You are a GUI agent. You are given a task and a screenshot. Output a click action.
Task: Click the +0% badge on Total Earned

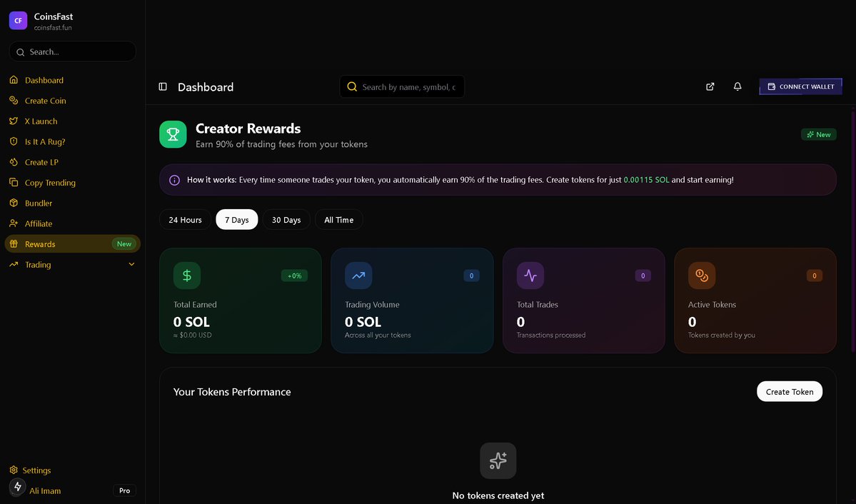(x=294, y=276)
